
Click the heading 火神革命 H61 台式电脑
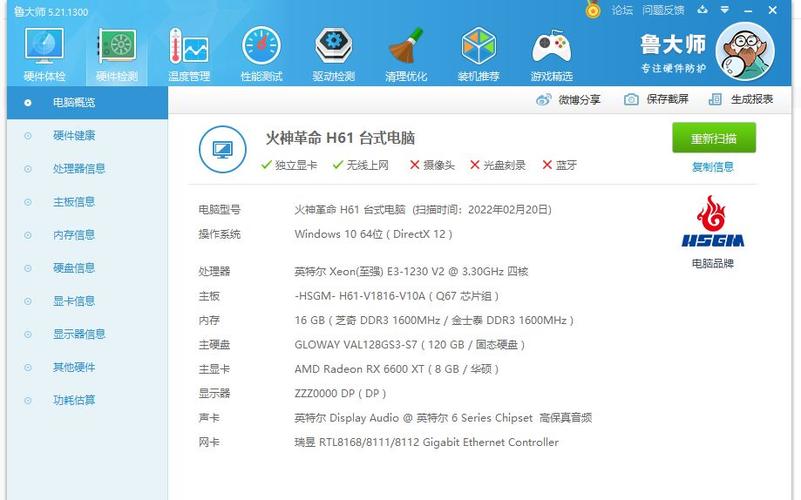click(340, 138)
